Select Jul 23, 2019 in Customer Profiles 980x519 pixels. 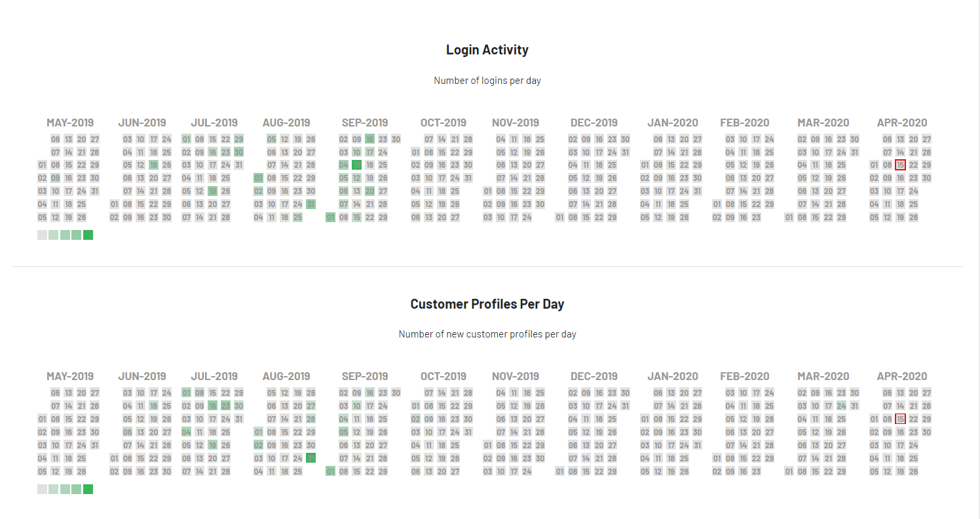pos(225,406)
